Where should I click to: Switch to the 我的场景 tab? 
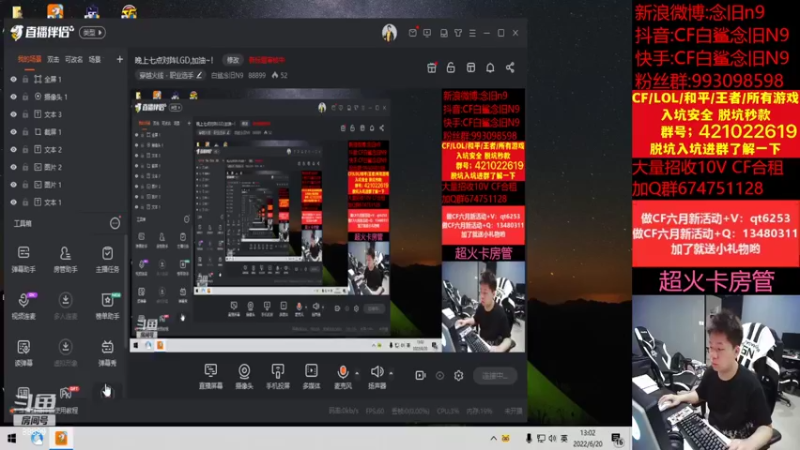pos(30,59)
